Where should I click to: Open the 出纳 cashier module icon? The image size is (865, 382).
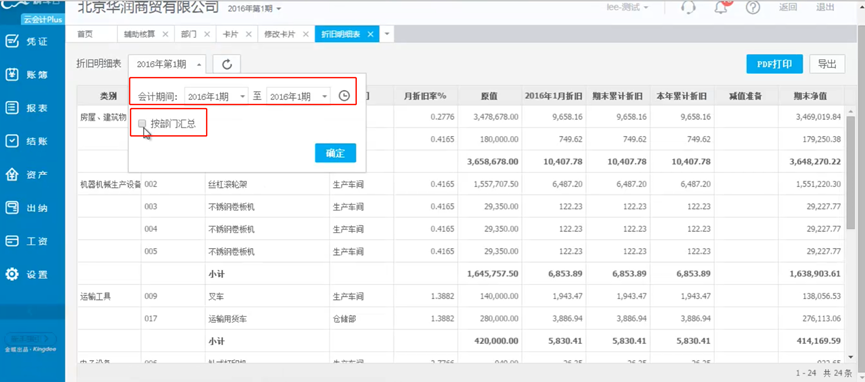pyautogui.click(x=12, y=208)
